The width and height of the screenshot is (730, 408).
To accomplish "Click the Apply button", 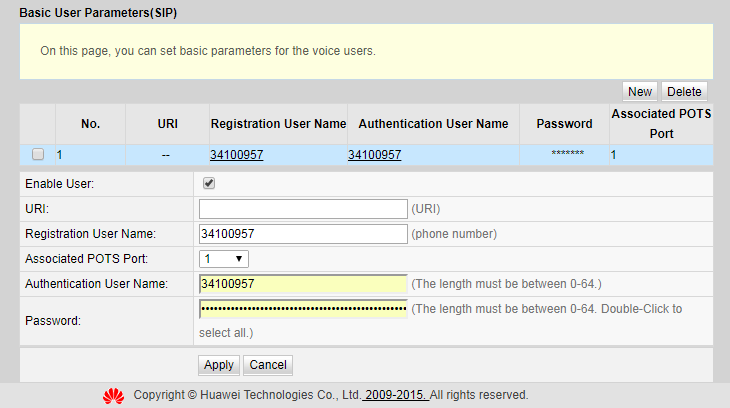I will click(219, 365).
